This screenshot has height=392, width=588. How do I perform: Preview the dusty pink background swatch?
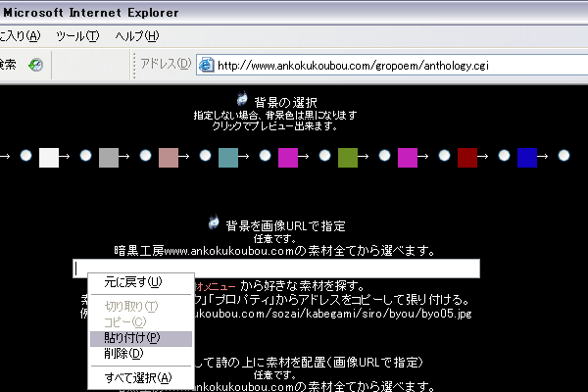pos(169,157)
